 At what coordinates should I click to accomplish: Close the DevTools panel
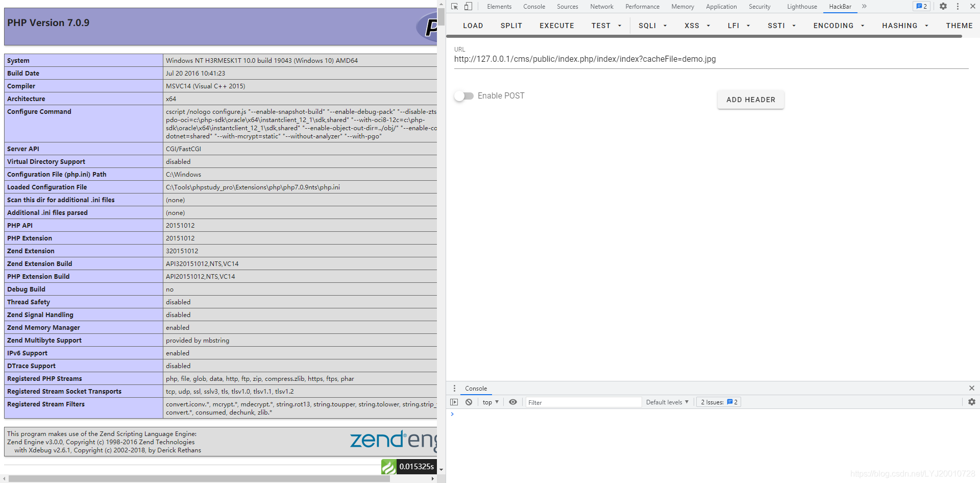click(x=973, y=7)
